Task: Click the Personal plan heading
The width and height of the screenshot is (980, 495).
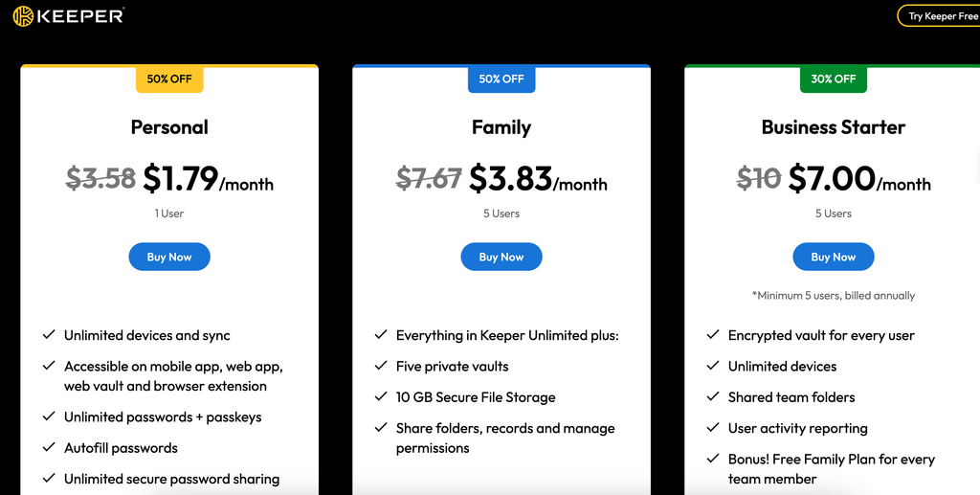Action: pos(169,127)
